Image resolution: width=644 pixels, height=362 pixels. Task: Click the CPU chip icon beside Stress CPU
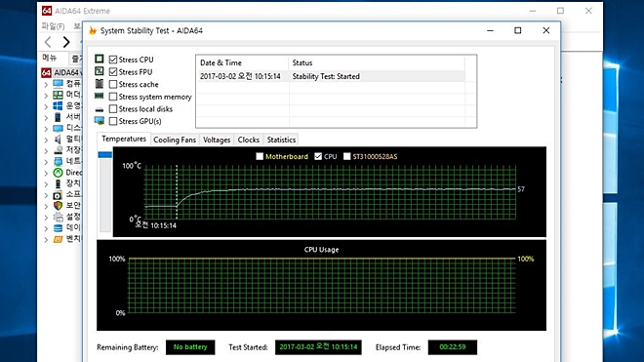(99, 59)
